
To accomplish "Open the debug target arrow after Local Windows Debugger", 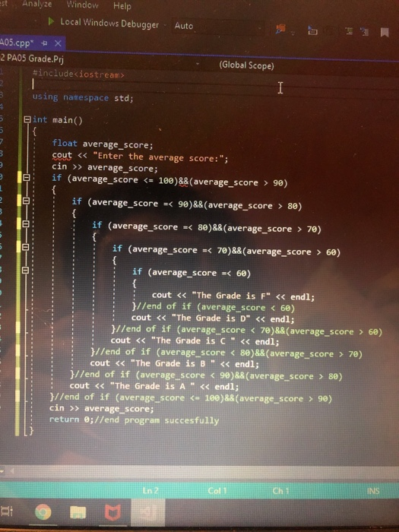I will [x=165, y=25].
